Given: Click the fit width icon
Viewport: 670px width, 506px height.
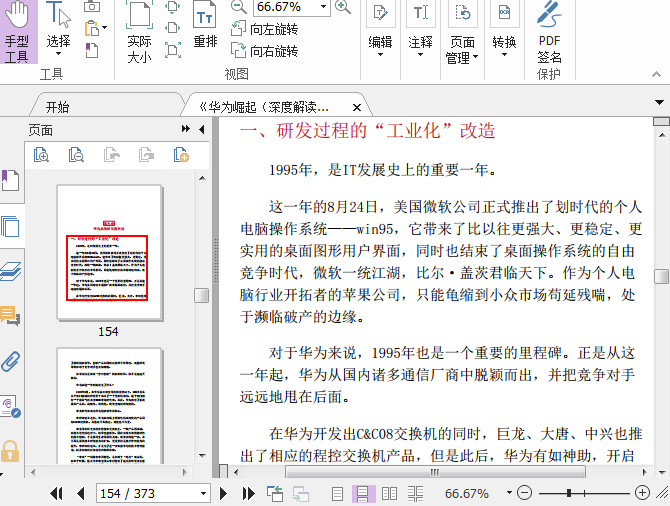Looking at the screenshot, I should click(x=173, y=28).
